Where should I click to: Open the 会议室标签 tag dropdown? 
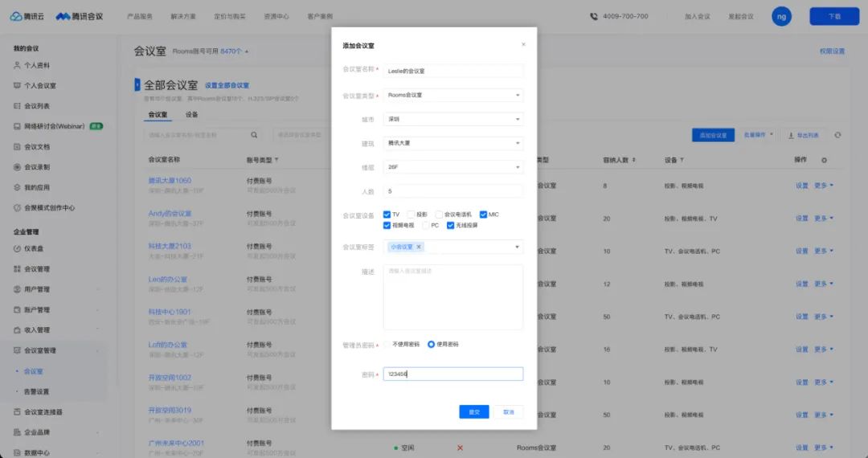click(452, 247)
